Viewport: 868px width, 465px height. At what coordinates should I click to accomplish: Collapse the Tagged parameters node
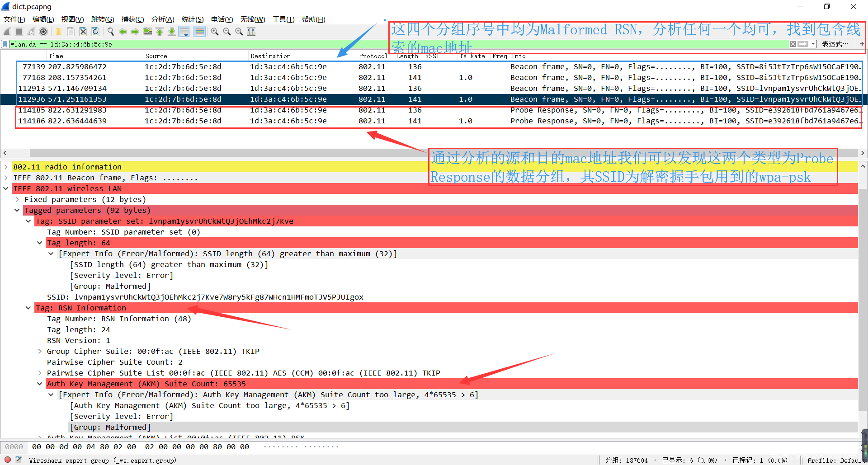coord(17,210)
